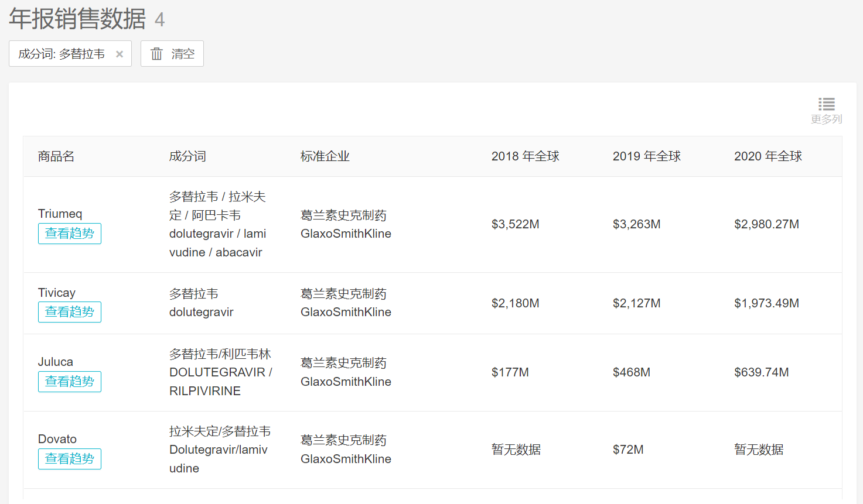Click Tivicay ingredient 多替拉韦 dolutegravir
This screenshot has width=863, height=504.
pyautogui.click(x=202, y=303)
